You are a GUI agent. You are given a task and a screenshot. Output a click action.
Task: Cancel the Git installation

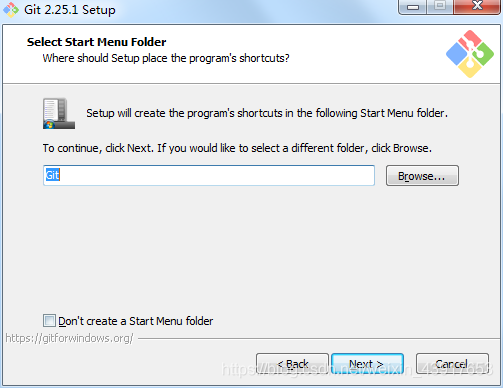coord(452,364)
